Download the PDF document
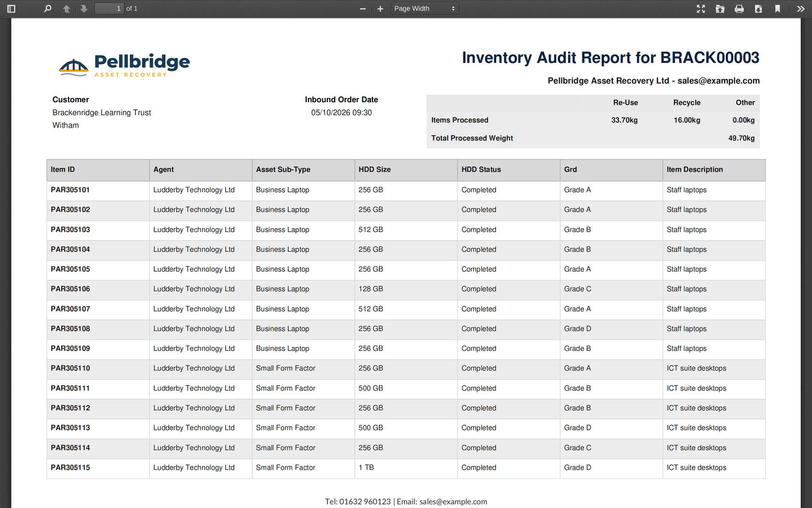 758,9
